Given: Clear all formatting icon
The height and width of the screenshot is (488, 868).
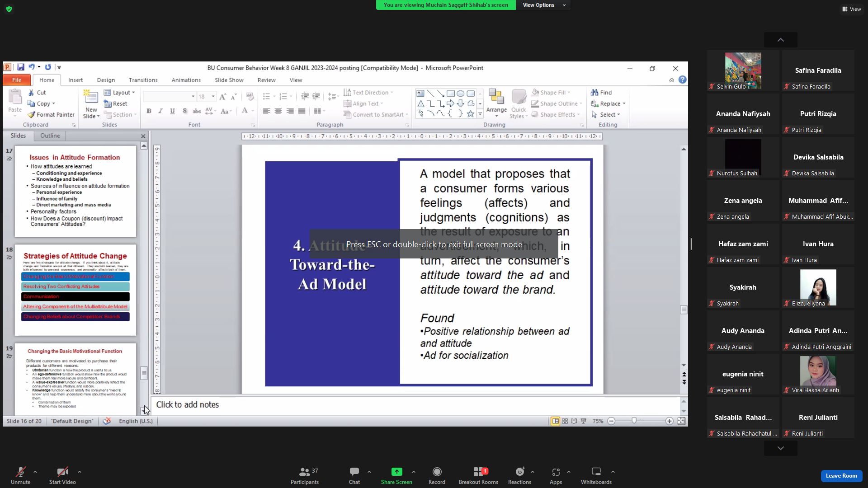Looking at the screenshot, I should (250, 97).
